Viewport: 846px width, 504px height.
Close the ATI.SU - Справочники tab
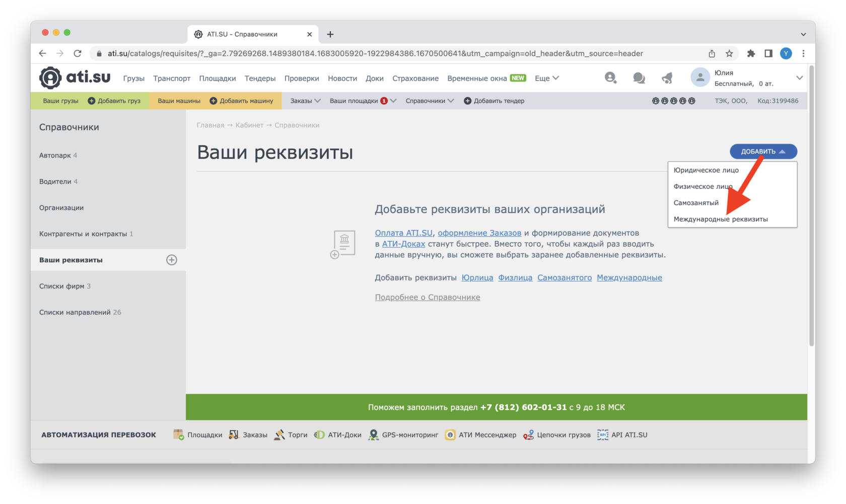point(309,34)
